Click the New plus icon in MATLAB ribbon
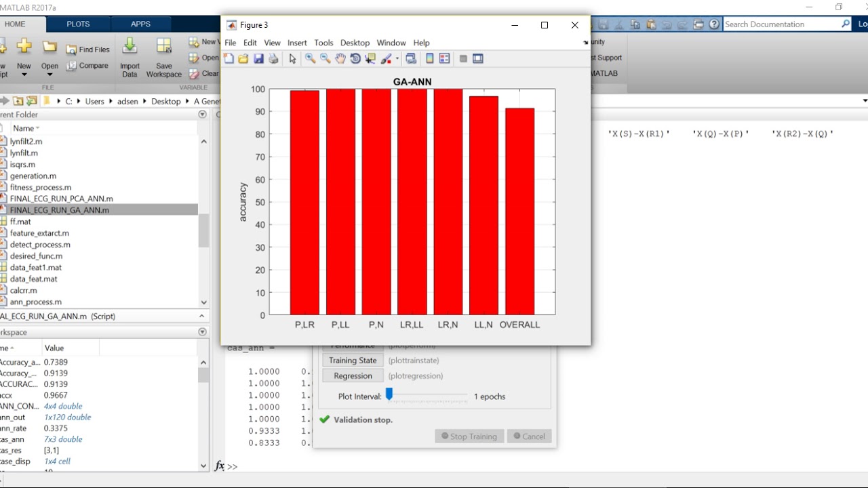 pyautogui.click(x=24, y=47)
